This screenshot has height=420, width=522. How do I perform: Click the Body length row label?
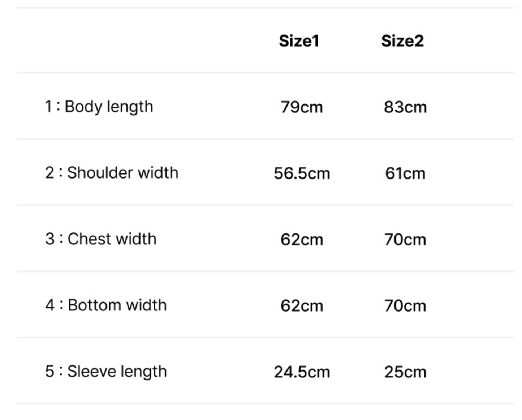tap(109, 107)
